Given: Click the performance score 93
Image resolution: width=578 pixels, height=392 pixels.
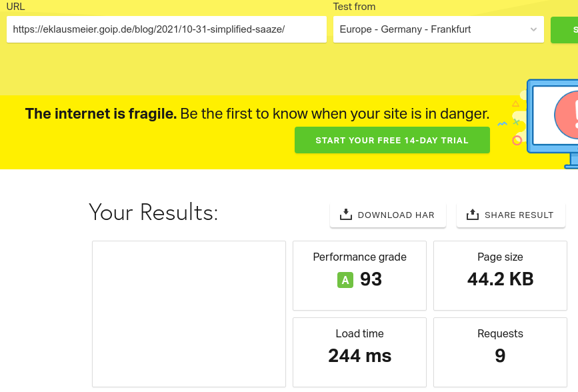Looking at the screenshot, I should 371,279.
